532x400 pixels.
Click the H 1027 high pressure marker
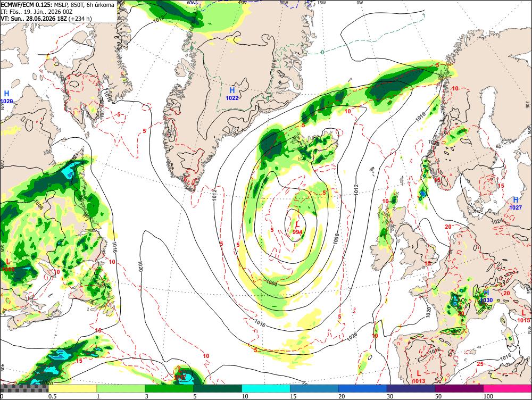pyautogui.click(x=516, y=203)
